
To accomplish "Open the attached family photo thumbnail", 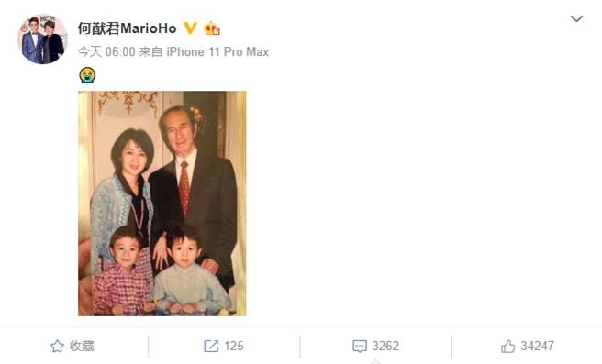I will (x=162, y=204).
